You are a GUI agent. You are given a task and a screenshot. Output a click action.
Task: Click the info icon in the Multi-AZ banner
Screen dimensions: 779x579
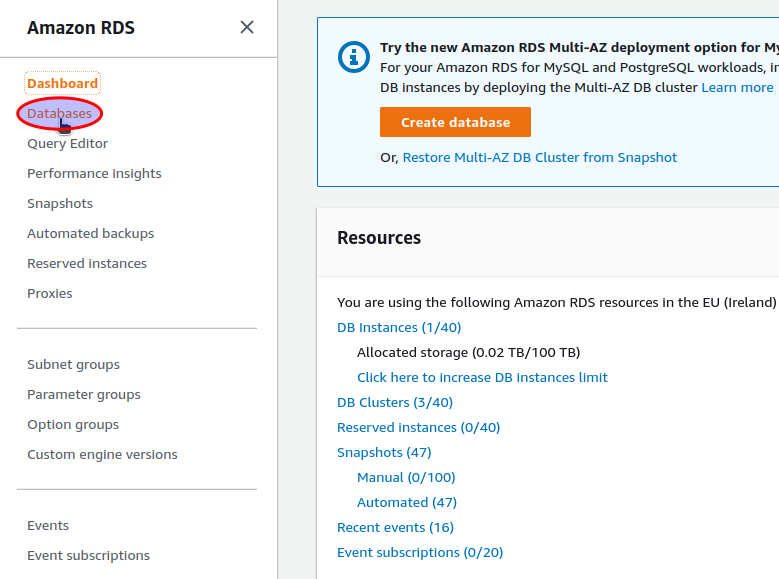(x=354, y=57)
